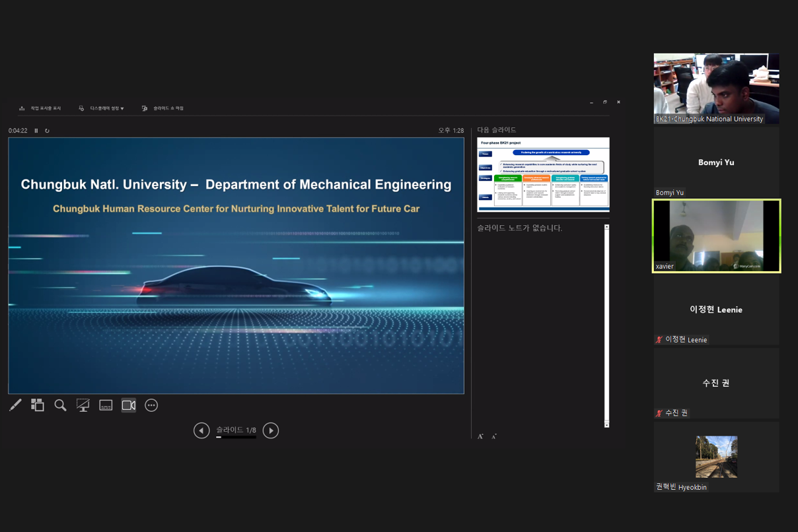Click the next slide preview thumbnail
This screenshot has height=532, width=798.
pyautogui.click(x=543, y=174)
